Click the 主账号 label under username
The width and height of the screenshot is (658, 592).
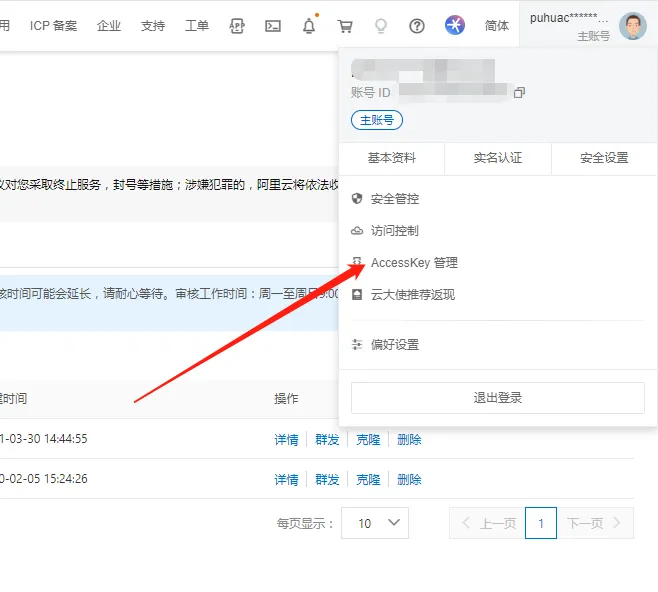click(593, 36)
